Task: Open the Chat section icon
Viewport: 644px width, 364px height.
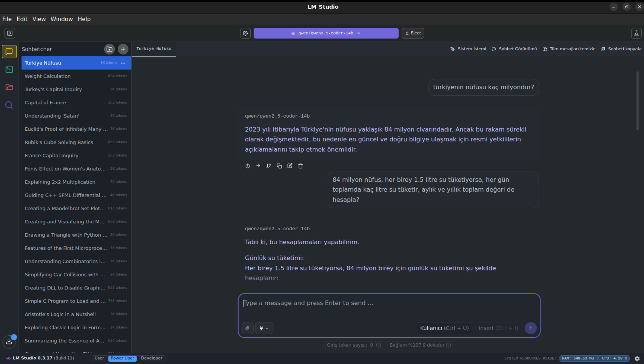Action: pos(9,52)
